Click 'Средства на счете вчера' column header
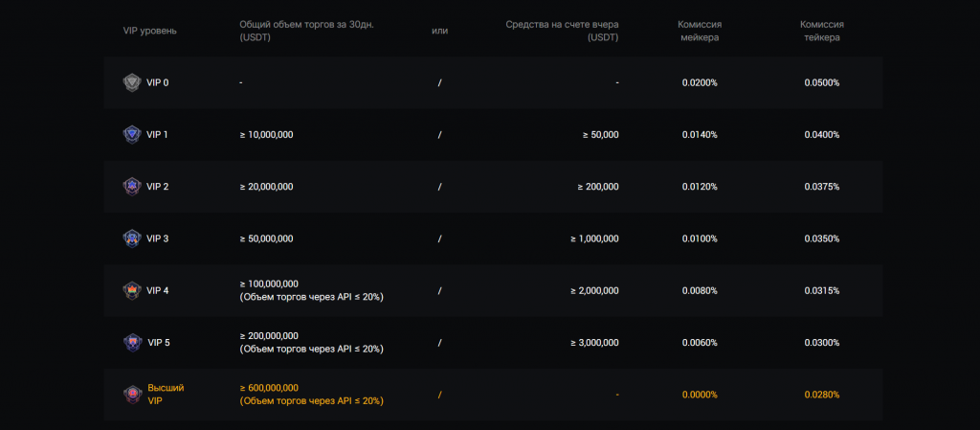 pos(562,24)
